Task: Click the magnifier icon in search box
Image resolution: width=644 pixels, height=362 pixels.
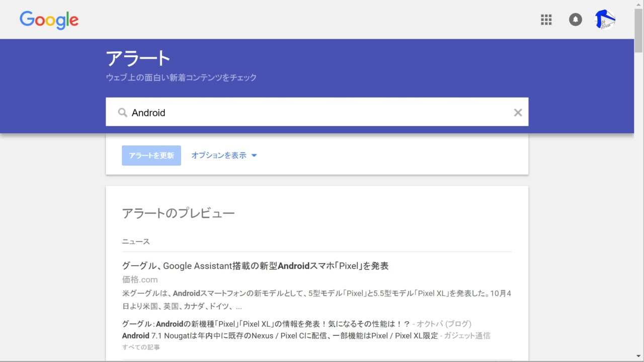Action: [122, 113]
